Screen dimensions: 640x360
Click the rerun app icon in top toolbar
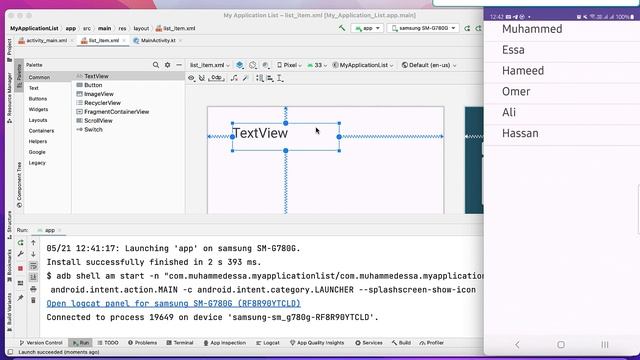pos(467,28)
